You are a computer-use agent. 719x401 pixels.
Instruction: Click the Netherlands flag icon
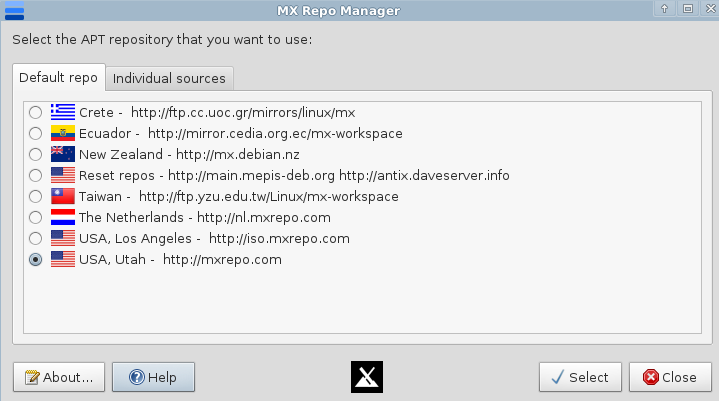tap(63, 217)
